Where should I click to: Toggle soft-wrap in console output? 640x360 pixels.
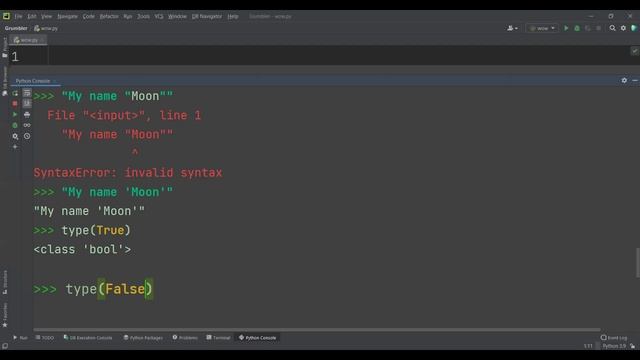(27, 93)
